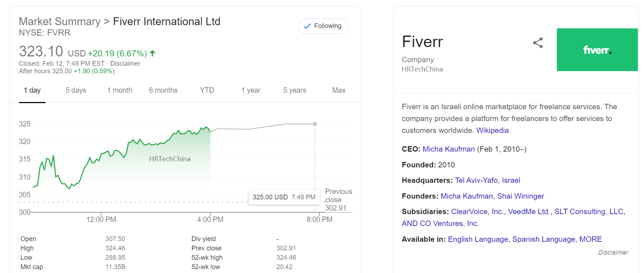Click the Disclaimer link under stock price
Image resolution: width=644 pixels, height=273 pixels.
tap(125, 64)
